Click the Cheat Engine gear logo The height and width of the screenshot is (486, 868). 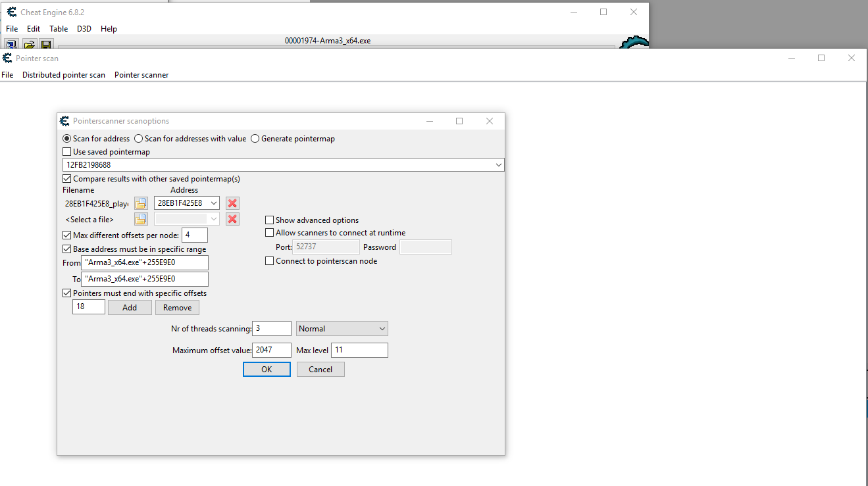633,43
